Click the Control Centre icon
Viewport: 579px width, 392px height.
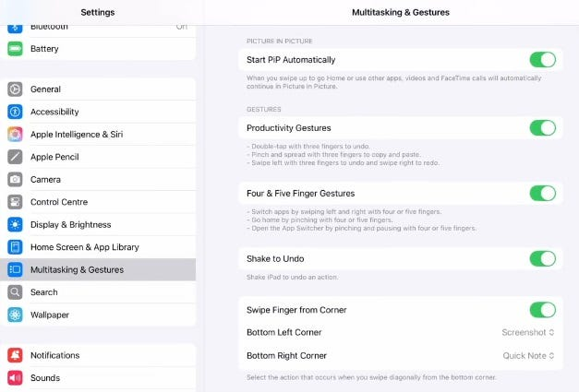15,202
